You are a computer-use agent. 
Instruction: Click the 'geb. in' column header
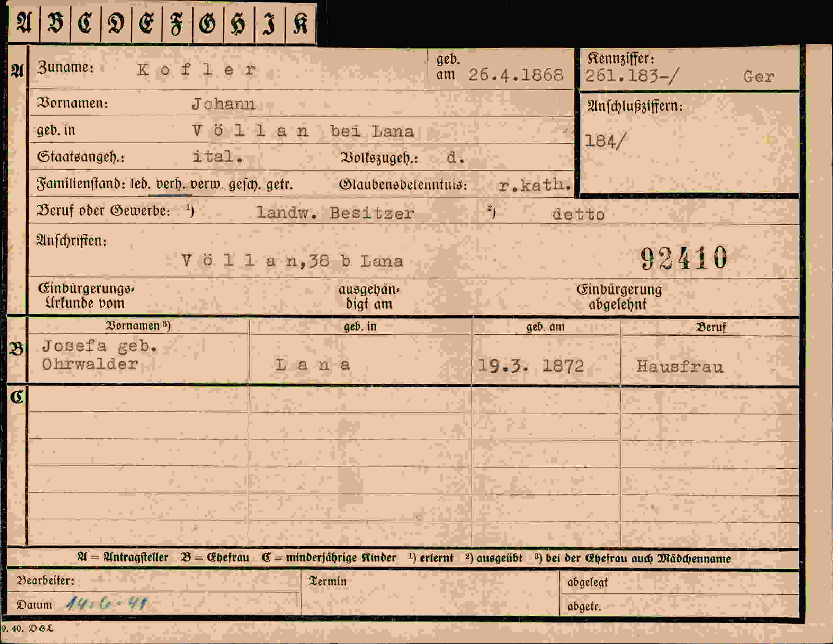pyautogui.click(x=360, y=327)
